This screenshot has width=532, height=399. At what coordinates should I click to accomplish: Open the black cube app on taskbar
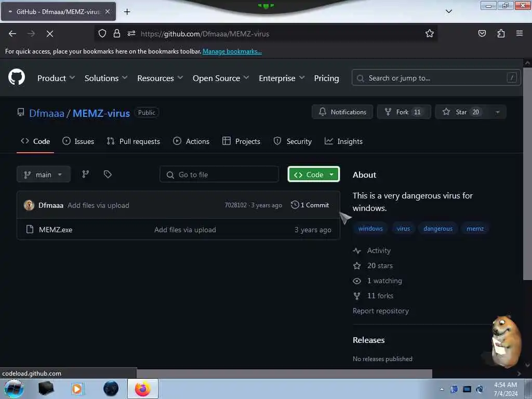(46, 389)
